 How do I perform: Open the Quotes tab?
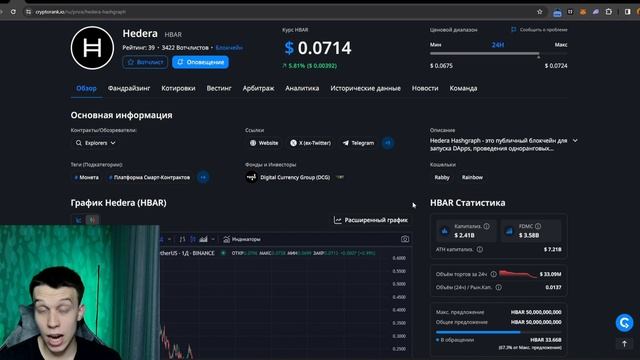pos(178,88)
